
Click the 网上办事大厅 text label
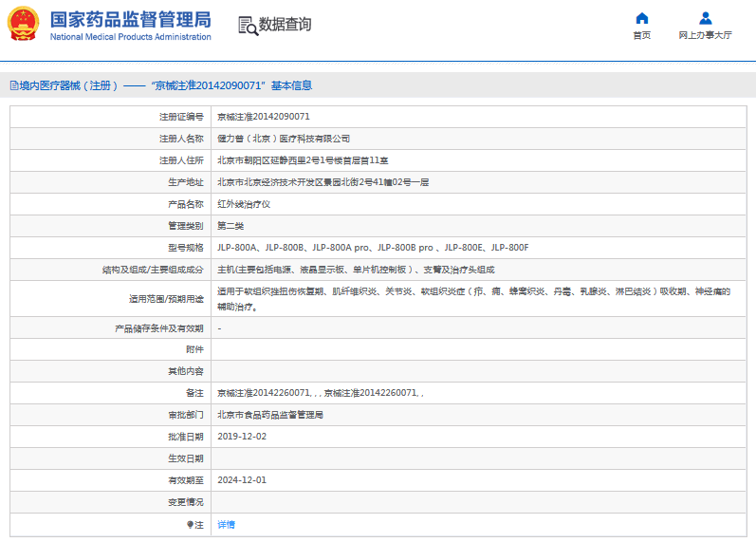click(706, 35)
